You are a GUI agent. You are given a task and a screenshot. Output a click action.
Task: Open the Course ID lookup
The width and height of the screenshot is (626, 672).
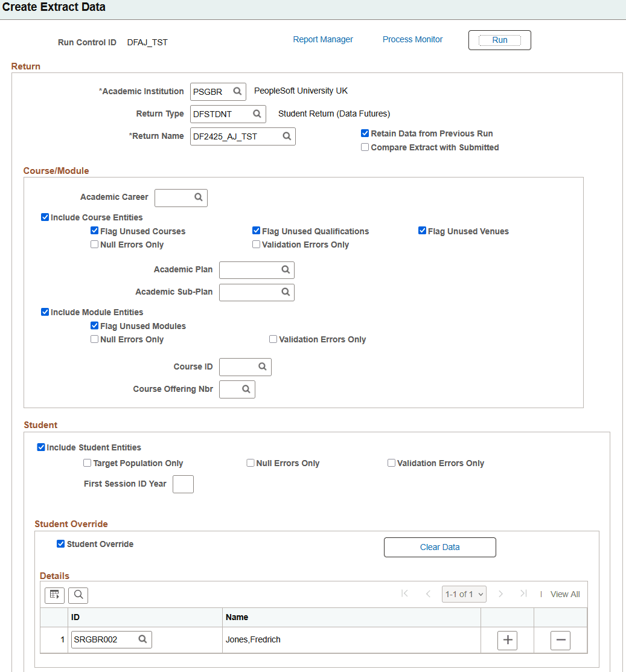pyautogui.click(x=262, y=366)
